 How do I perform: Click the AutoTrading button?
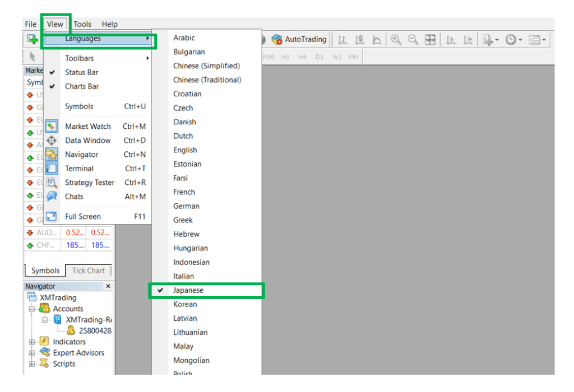(x=299, y=39)
